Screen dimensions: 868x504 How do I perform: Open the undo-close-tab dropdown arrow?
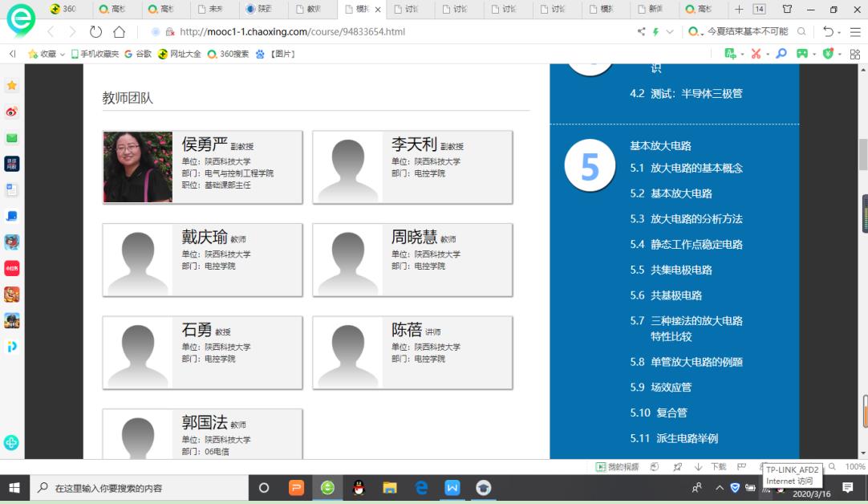point(838,32)
